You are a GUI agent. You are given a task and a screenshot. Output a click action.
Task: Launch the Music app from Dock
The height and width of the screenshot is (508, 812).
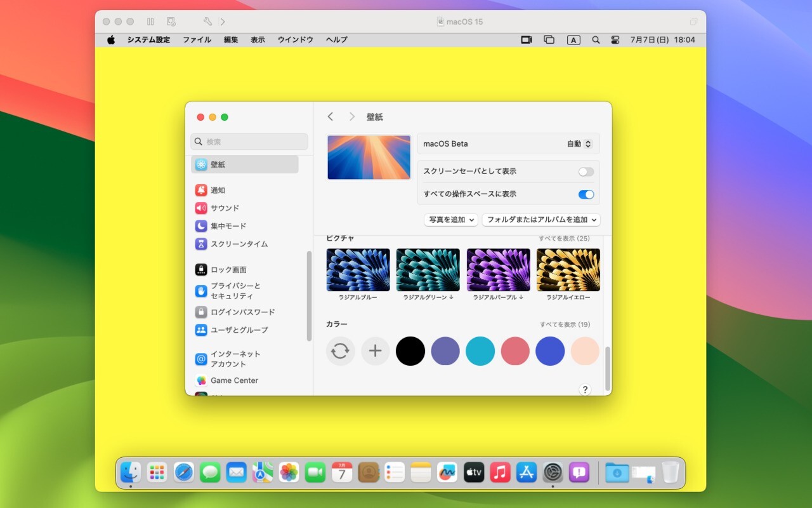[500, 472]
